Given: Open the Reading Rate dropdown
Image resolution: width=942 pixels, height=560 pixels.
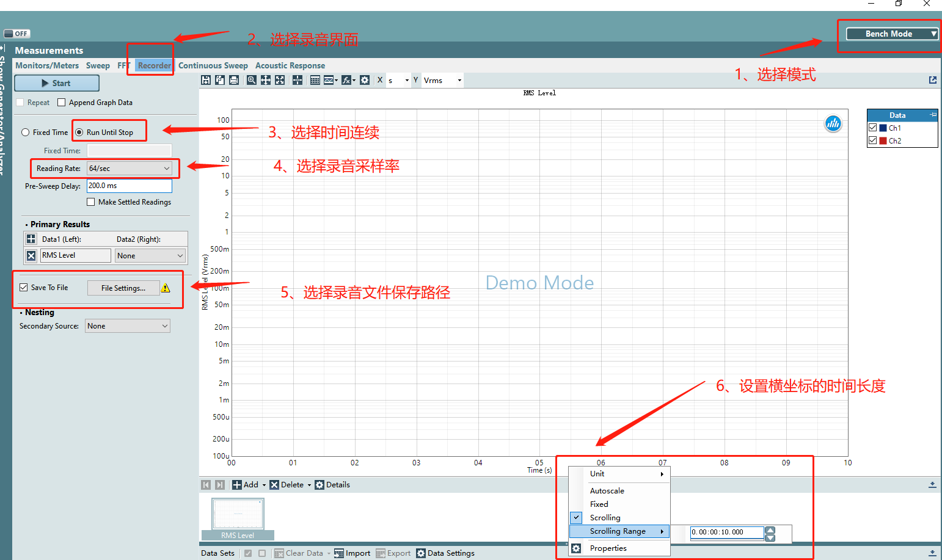Looking at the screenshot, I should click(x=130, y=169).
